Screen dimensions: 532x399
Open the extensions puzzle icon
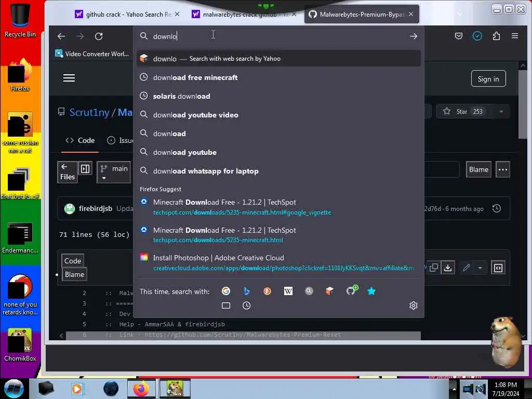[496, 36]
